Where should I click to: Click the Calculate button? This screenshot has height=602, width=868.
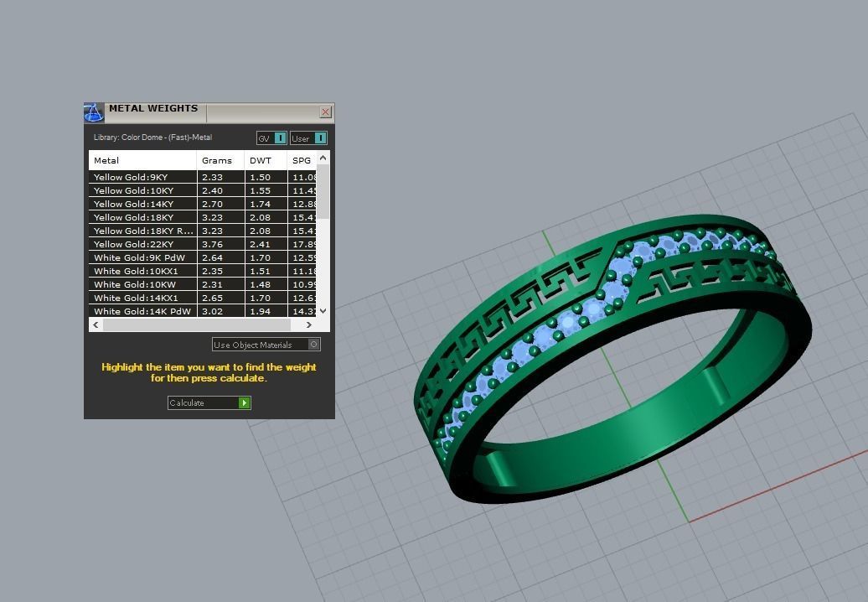click(x=209, y=402)
